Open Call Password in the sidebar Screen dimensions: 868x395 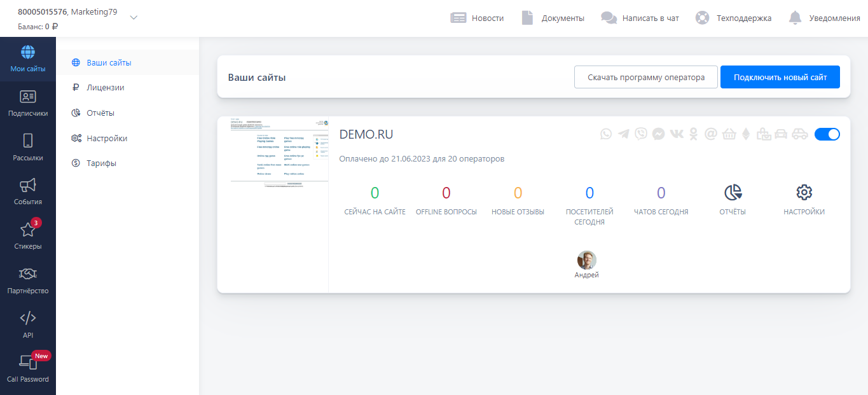28,368
